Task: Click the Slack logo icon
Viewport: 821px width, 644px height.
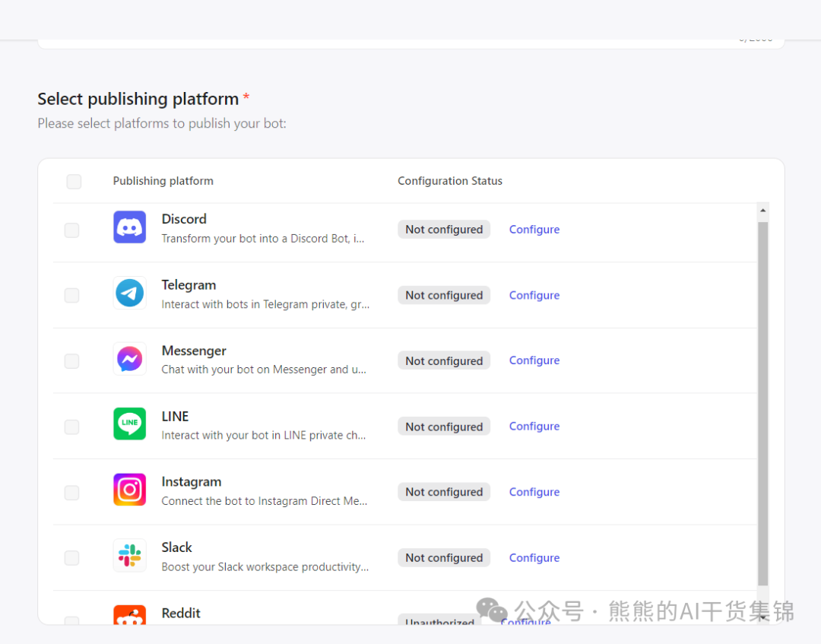Action: (x=129, y=556)
